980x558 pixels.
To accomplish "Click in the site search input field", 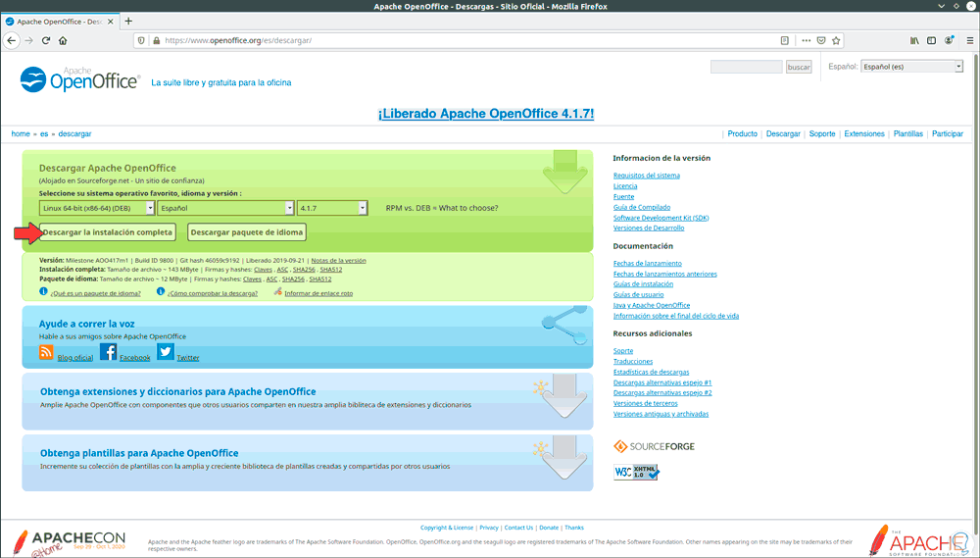I will [746, 67].
